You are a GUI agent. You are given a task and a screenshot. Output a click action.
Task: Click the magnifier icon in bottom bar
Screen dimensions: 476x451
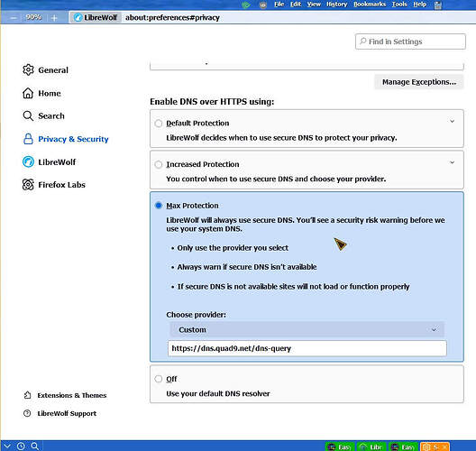34,446
